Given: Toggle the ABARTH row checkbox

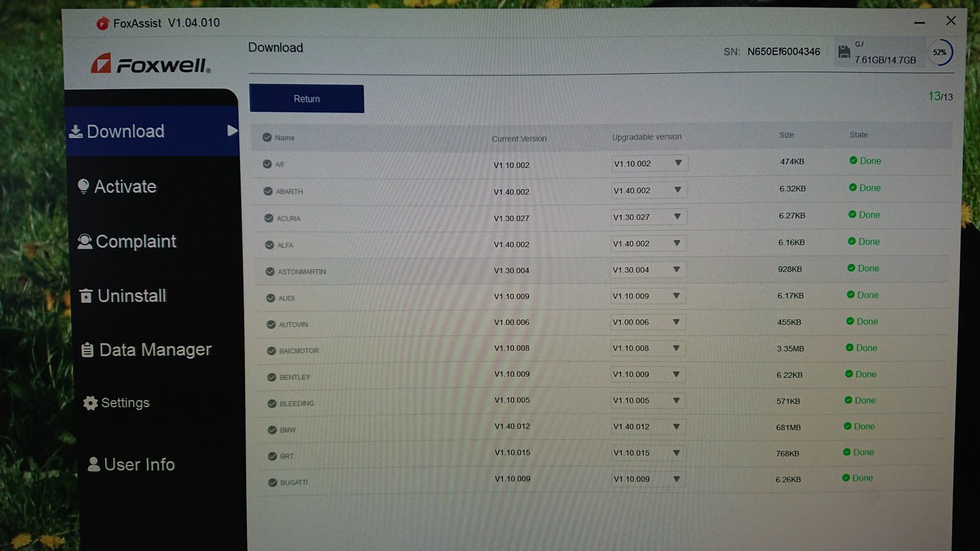Looking at the screenshot, I should 268,191.
